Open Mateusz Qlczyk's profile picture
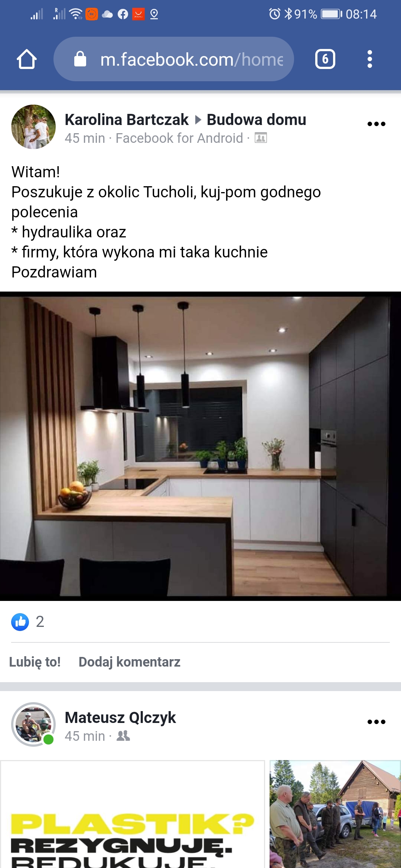 (x=33, y=724)
